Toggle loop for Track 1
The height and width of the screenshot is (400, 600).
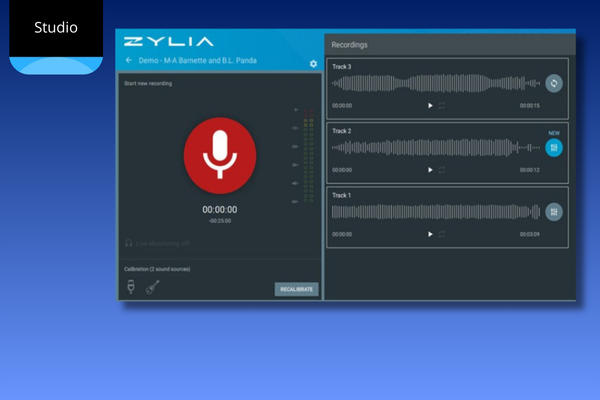click(x=442, y=234)
